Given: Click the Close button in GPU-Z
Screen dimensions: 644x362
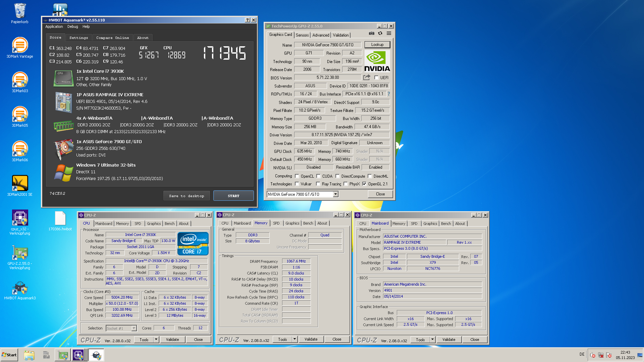Looking at the screenshot, I should coord(380,194).
